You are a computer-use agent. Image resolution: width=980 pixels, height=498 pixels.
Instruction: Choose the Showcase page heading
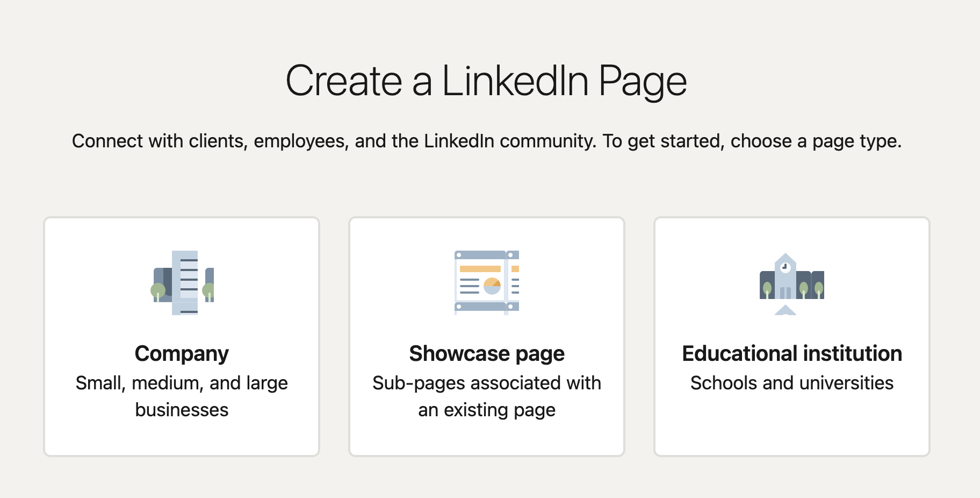pos(487,354)
